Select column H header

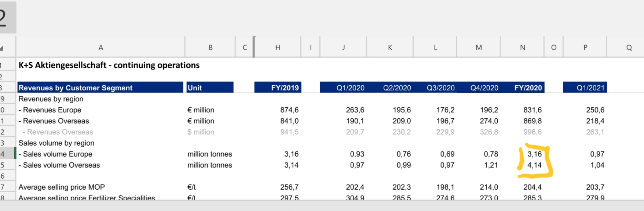click(x=278, y=47)
